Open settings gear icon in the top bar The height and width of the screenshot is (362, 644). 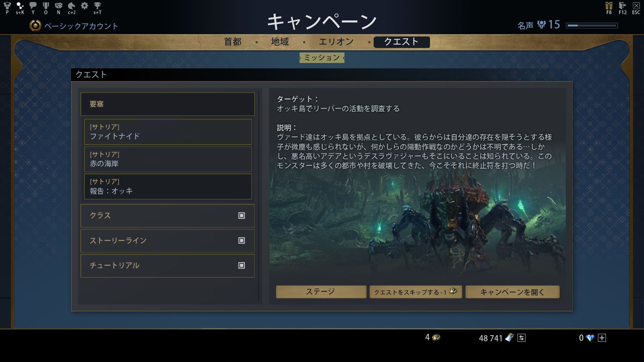tap(85, 6)
